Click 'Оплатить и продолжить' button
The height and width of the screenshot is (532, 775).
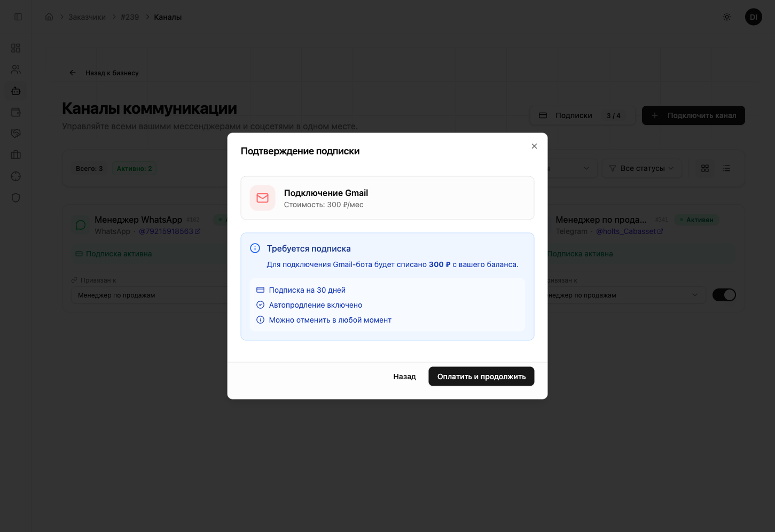tap(481, 377)
